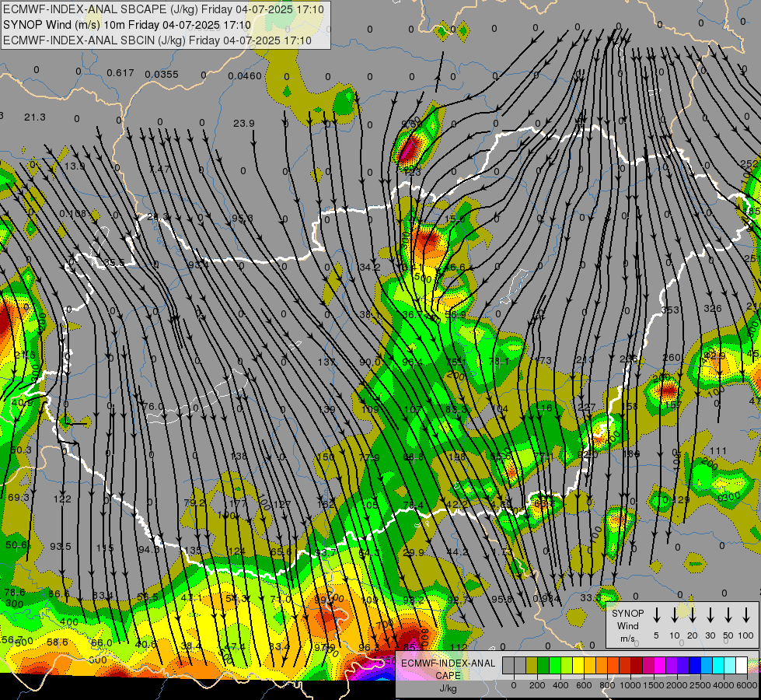Pick the dark red CAPE swatch at 1000

637,666
